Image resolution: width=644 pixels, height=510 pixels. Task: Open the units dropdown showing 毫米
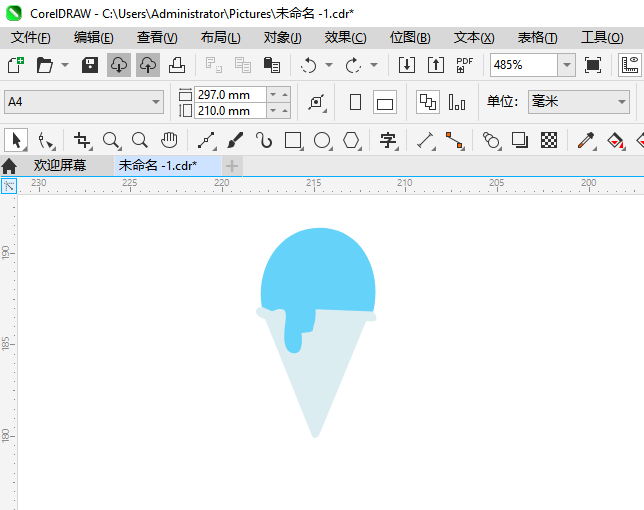click(579, 102)
